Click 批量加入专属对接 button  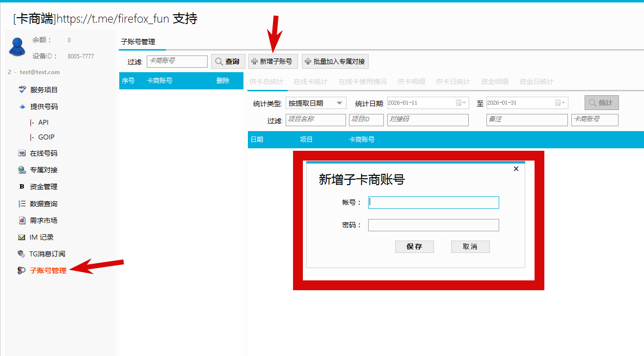coord(335,61)
